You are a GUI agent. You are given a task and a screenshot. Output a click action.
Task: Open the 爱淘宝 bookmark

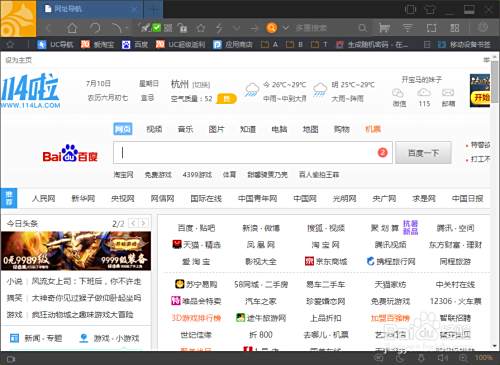coord(98,44)
